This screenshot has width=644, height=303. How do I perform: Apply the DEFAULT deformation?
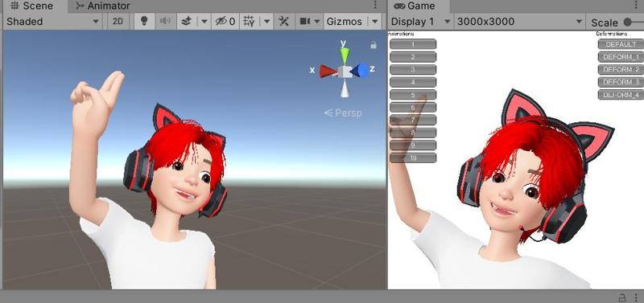click(x=621, y=44)
